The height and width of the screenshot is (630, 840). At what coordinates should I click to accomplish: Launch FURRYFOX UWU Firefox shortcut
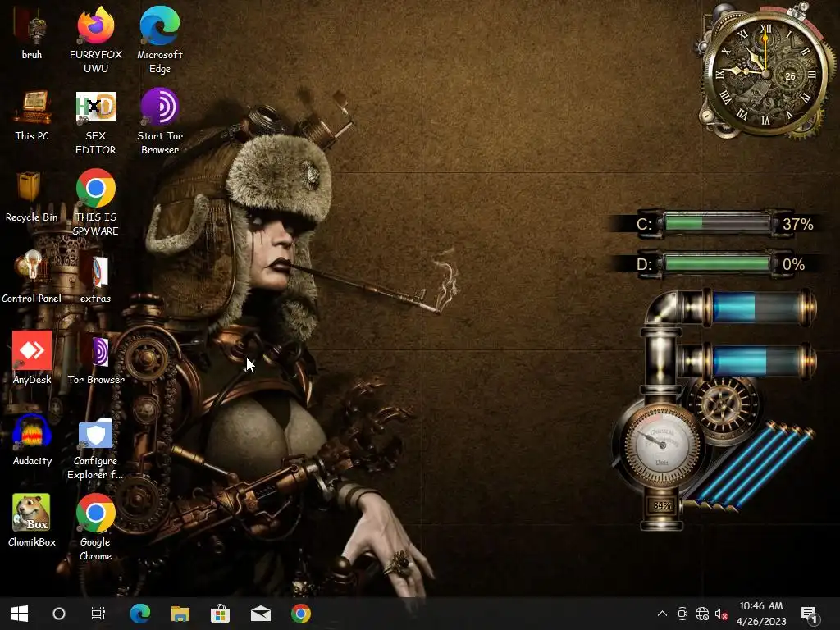(x=95, y=39)
